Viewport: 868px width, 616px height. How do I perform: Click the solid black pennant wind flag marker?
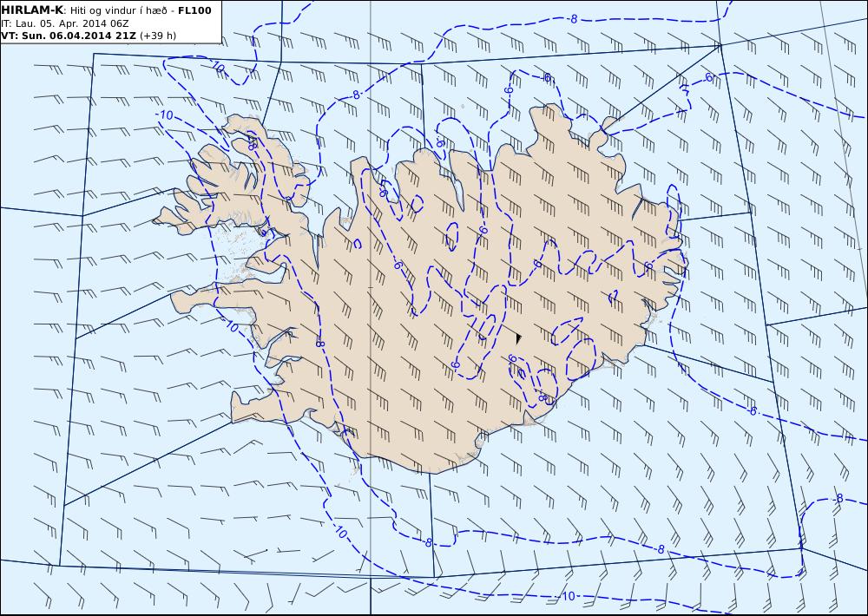point(519,338)
